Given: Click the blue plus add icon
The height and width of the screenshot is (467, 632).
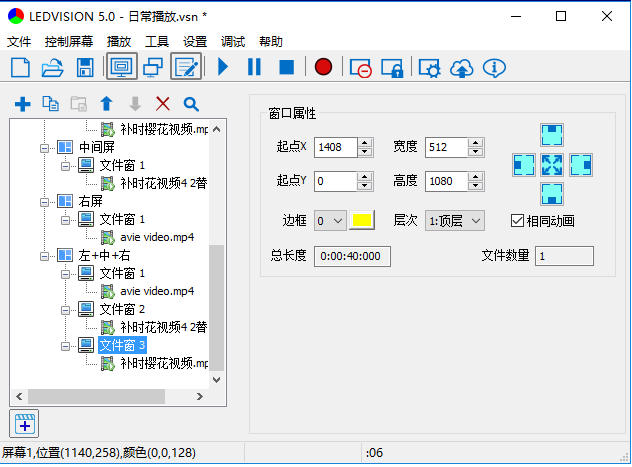Looking at the screenshot, I should 22,104.
